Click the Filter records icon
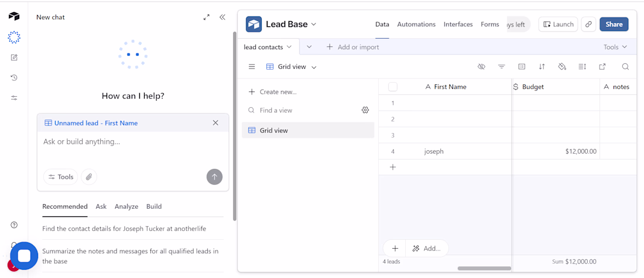This screenshot has height=278, width=644. (502, 67)
